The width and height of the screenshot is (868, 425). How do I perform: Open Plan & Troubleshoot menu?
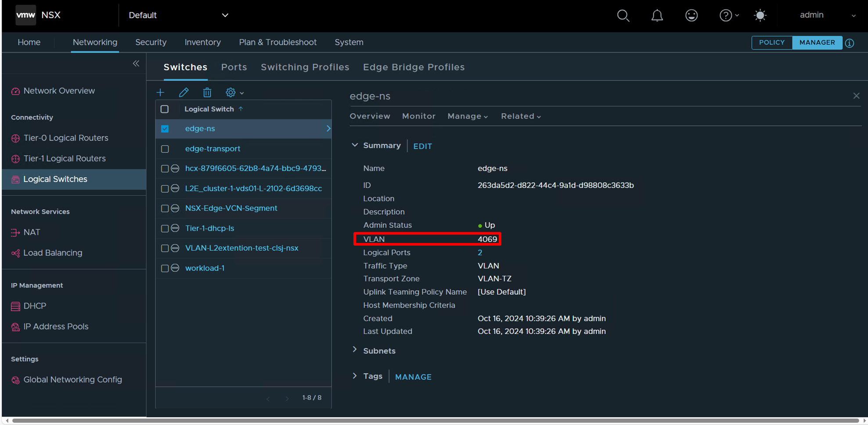[x=278, y=43]
